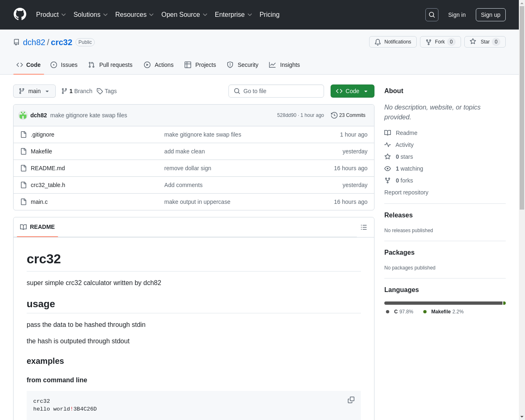
Task: Focus the Go to file search field
Action: pyautogui.click(x=276, y=91)
